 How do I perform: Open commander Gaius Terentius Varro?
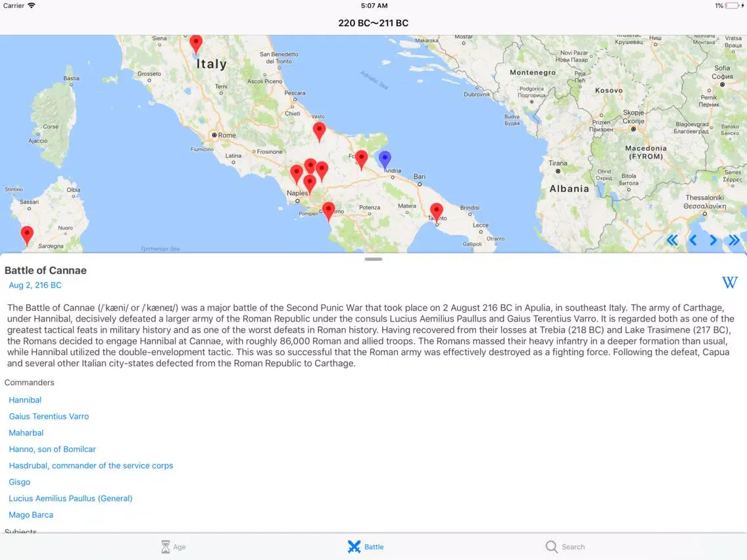pyautogui.click(x=49, y=416)
